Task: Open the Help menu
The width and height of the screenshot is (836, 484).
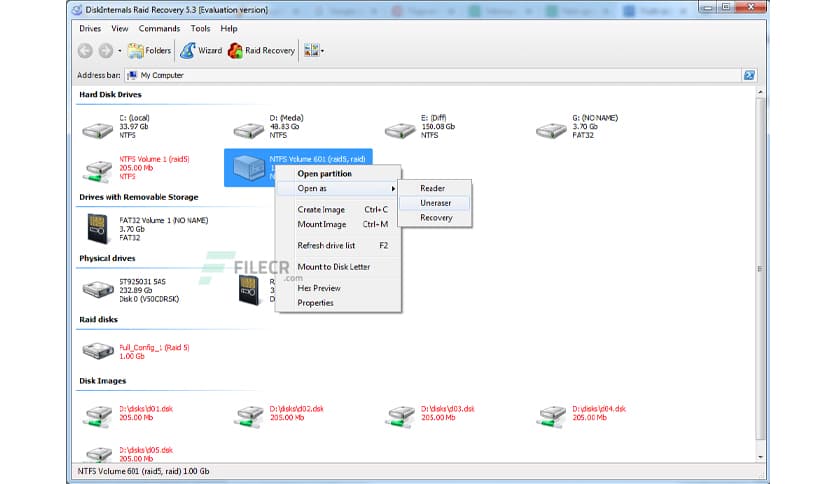Action: [229, 29]
